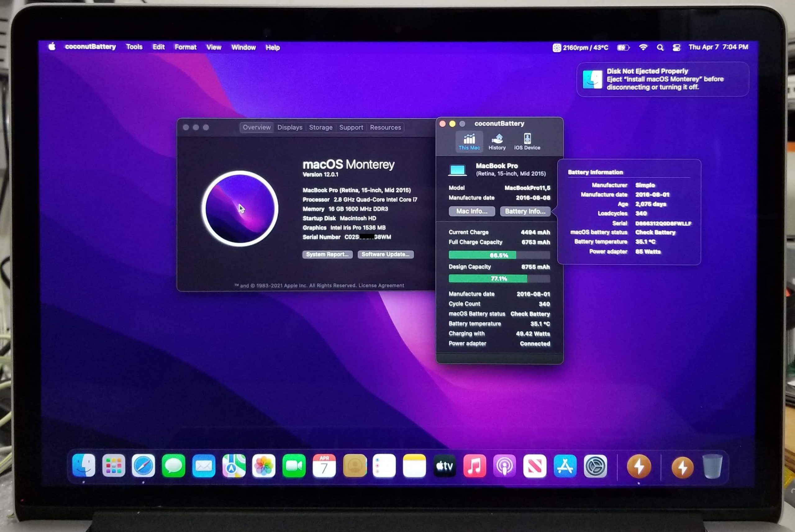The width and height of the screenshot is (795, 532).
Task: Click the 77.1% design capacity bar
Action: tap(499, 279)
